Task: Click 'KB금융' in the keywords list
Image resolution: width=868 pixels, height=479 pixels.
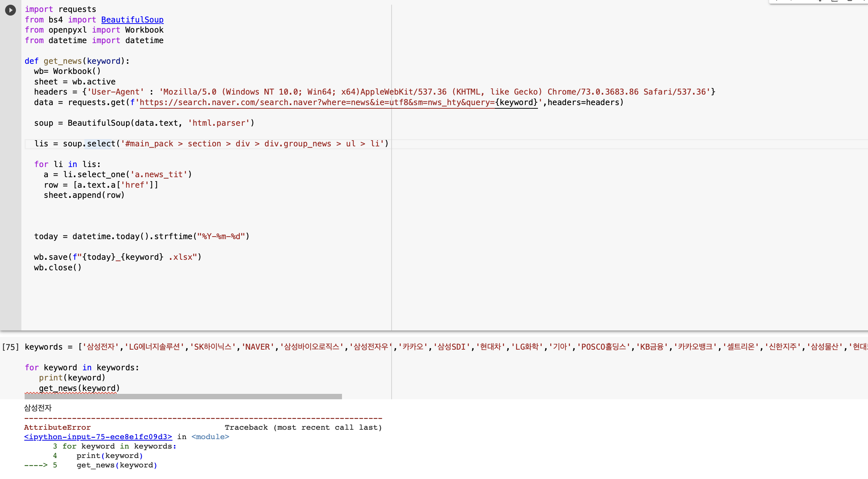Action: coord(652,347)
